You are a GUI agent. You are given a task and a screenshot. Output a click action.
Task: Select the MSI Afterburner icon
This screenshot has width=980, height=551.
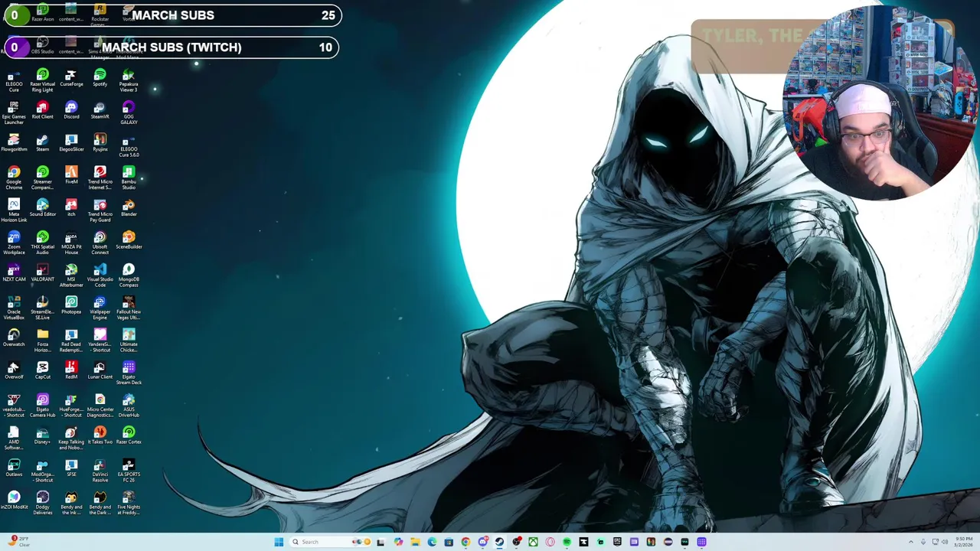point(71,276)
